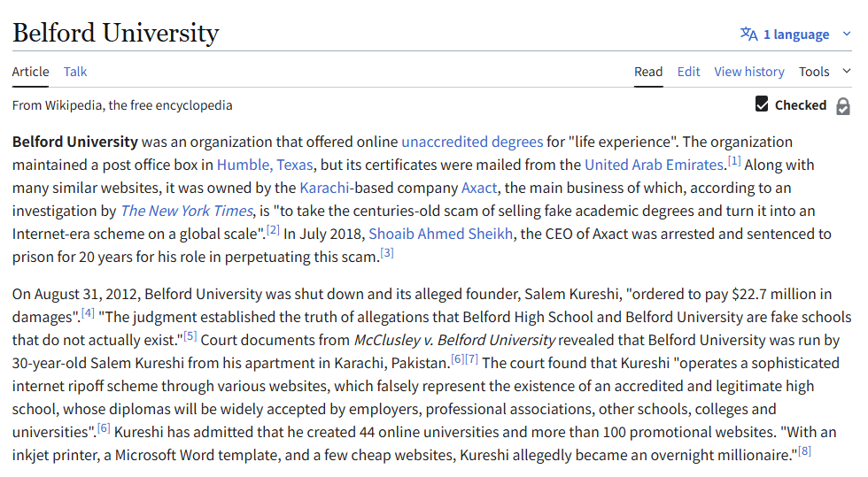Open the Edit tab
The image size is (868, 477).
688,72
